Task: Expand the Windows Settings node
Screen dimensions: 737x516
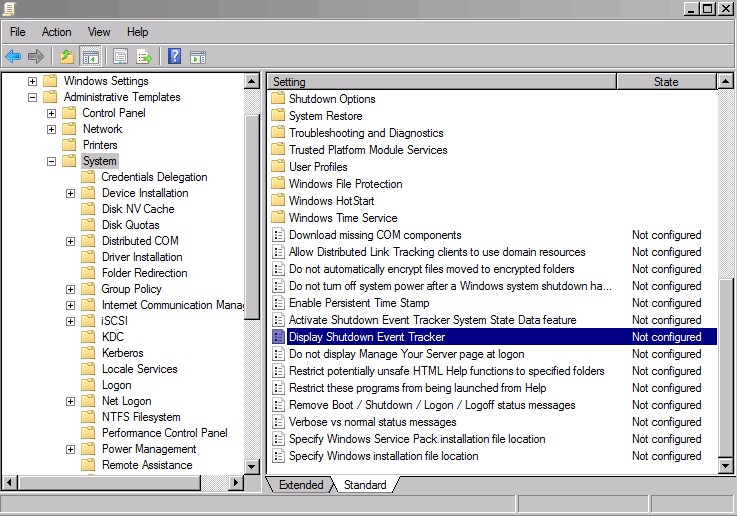Action: pos(32,81)
